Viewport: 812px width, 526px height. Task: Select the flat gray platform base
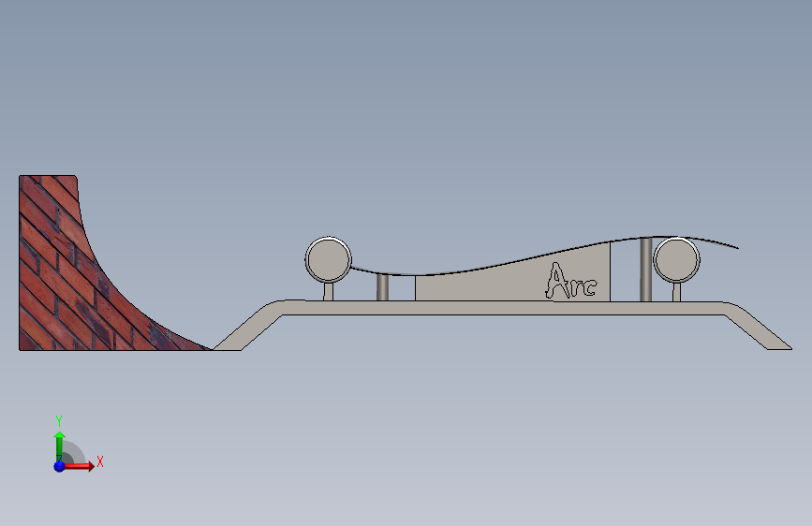pos(502,308)
